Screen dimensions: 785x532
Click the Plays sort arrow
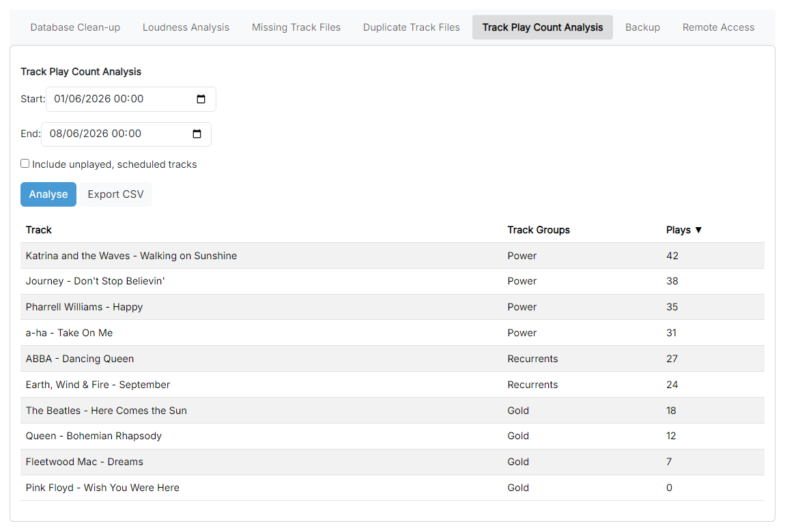tap(698, 230)
